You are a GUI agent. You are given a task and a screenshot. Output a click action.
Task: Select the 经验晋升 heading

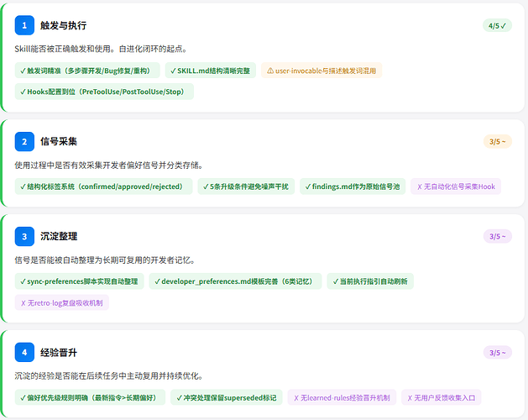59,353
